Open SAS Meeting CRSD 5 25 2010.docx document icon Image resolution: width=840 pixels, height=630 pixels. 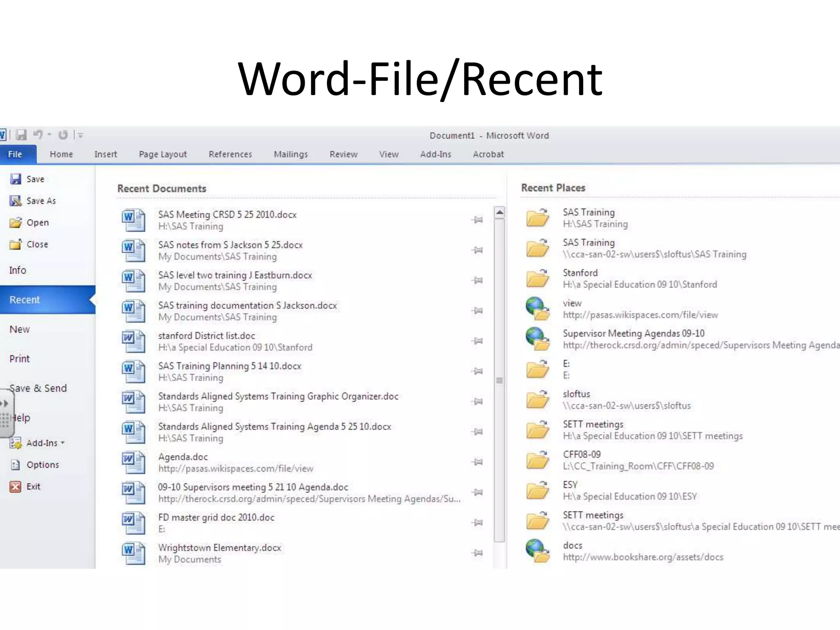(133, 220)
